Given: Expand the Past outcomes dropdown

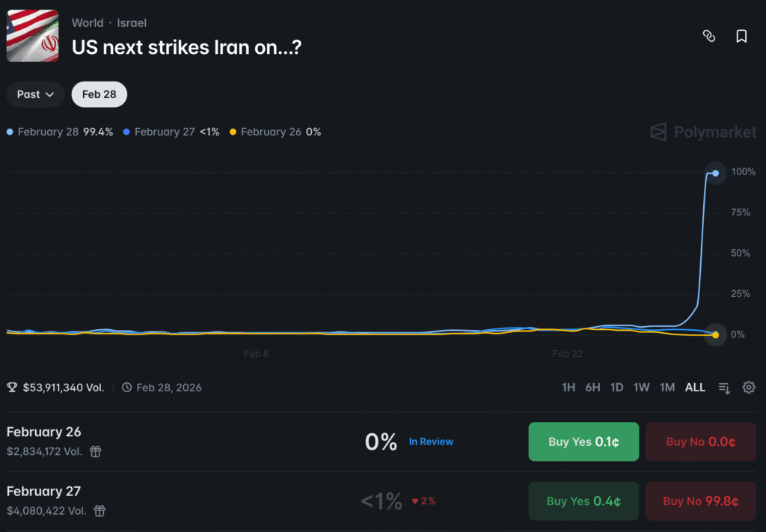Looking at the screenshot, I should pyautogui.click(x=34, y=94).
